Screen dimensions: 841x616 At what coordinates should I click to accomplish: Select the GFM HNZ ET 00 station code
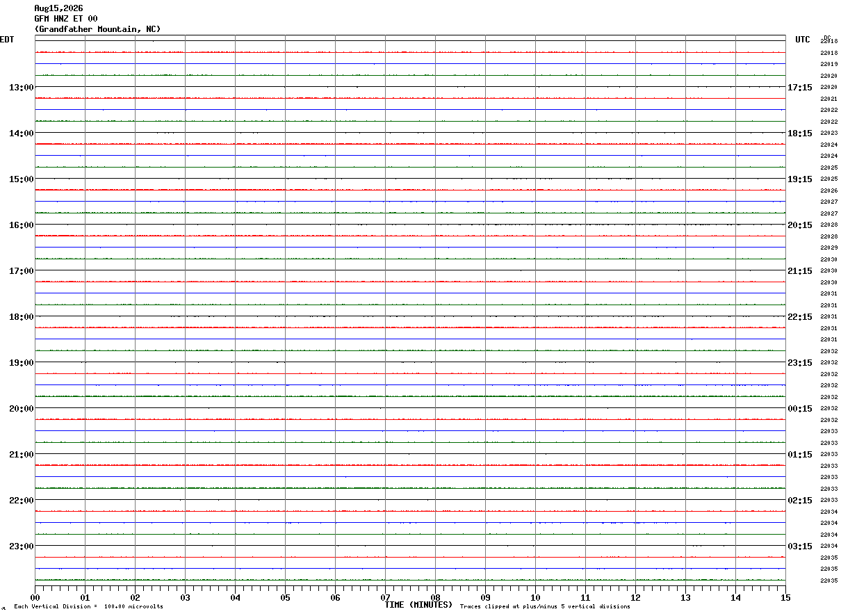66,19
